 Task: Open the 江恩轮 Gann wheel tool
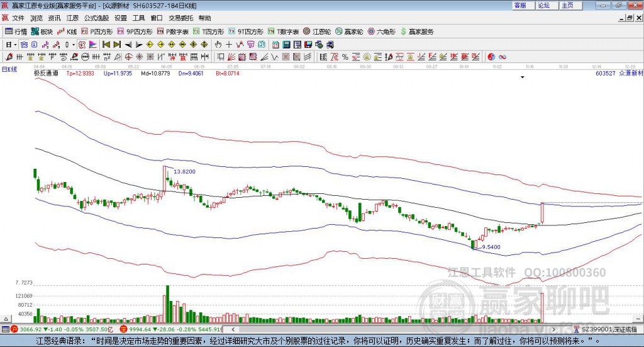tap(317, 31)
